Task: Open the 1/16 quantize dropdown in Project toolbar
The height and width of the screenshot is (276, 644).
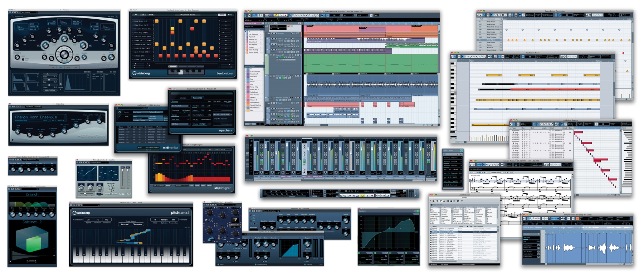Action: click(362, 15)
